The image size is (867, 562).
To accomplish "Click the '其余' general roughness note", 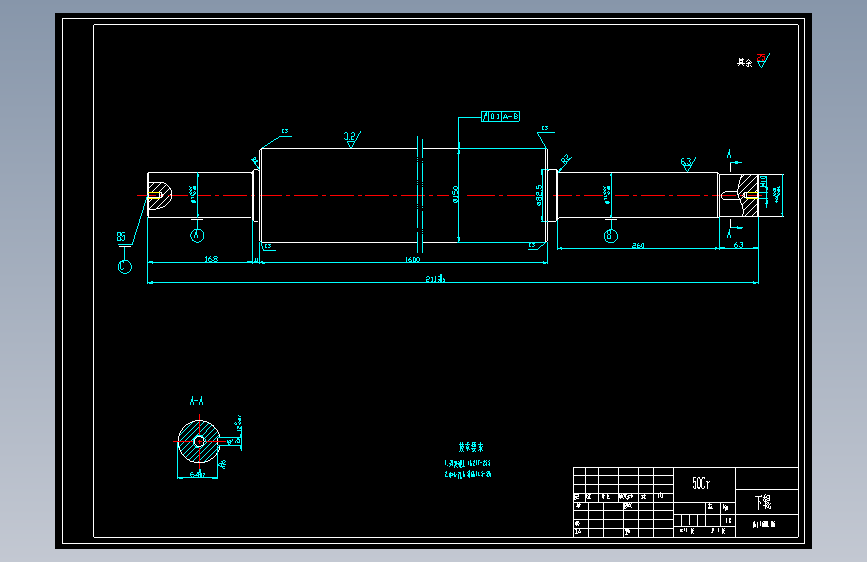I will (x=744, y=63).
